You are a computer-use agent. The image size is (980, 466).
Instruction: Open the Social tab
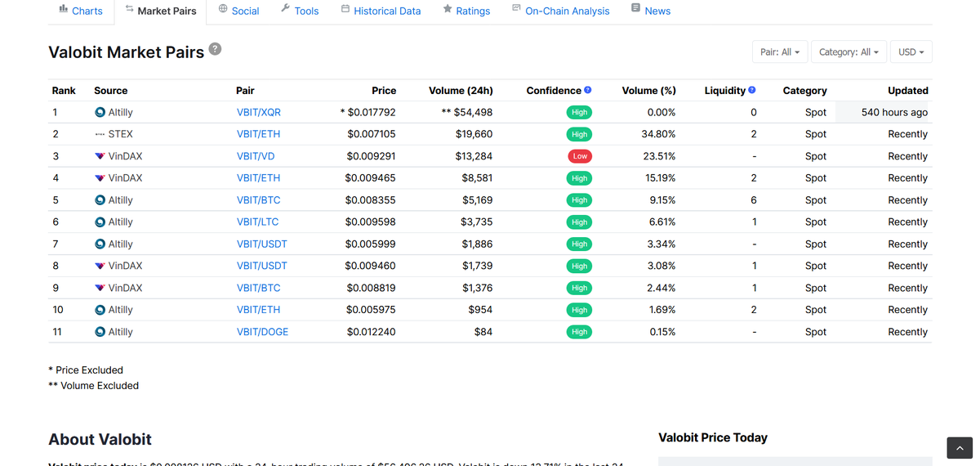[x=238, y=11]
